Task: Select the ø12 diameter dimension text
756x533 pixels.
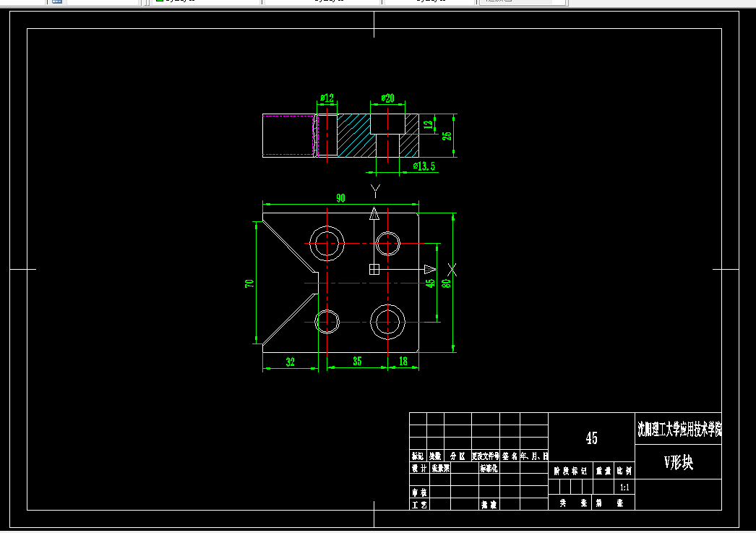Action: point(327,98)
